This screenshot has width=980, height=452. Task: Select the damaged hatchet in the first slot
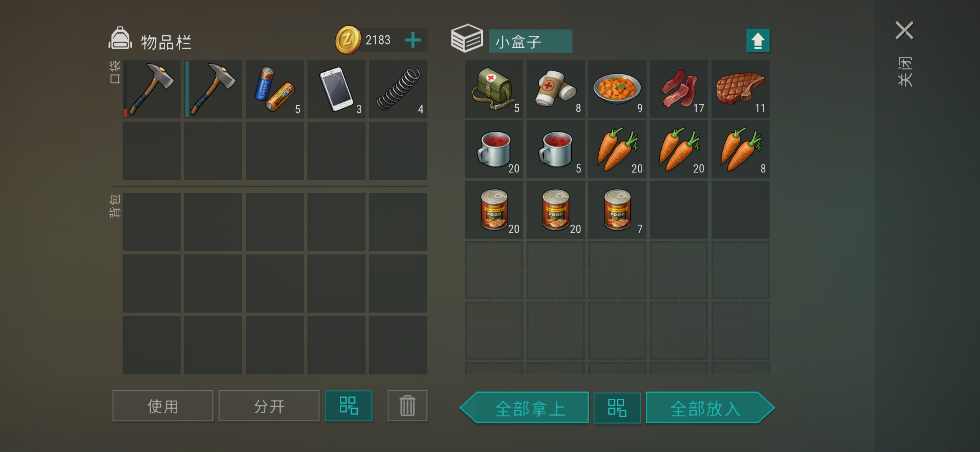[x=151, y=89]
